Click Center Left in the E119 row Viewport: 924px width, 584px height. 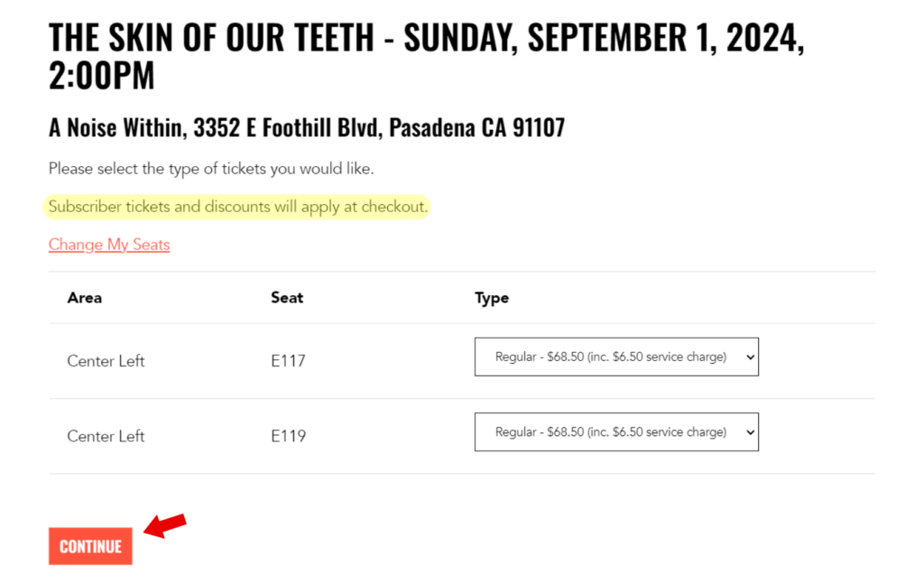106,436
